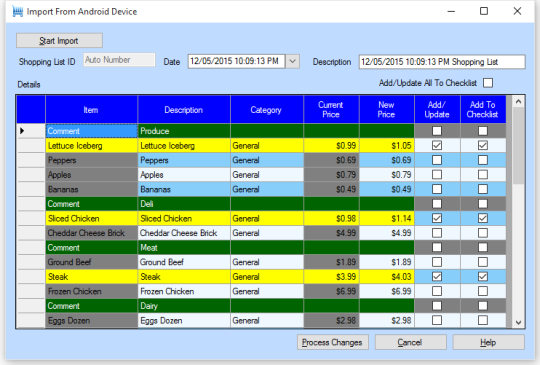Click the New Price column header
Screen dimensions: 540x365
click(387, 110)
